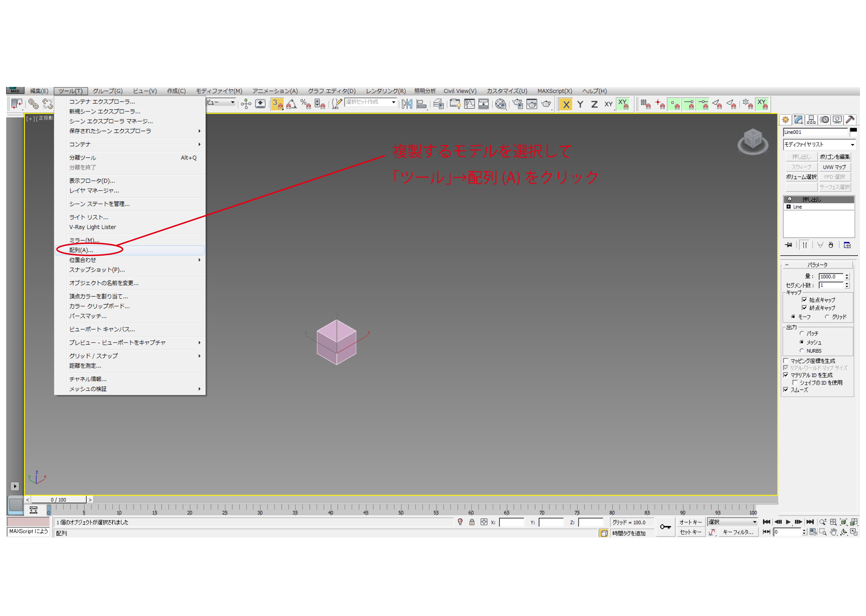
Task: Uncheck the 始点キャップ checkbox
Action: pos(804,300)
